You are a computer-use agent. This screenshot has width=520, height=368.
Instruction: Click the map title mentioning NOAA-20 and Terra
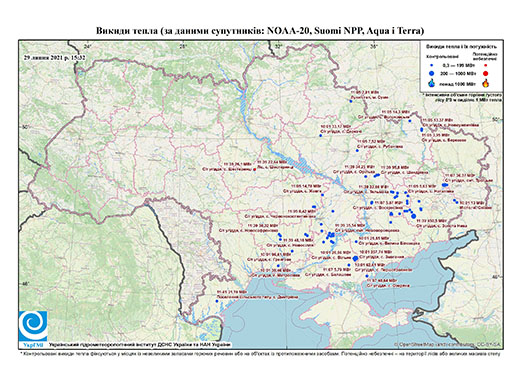(260, 31)
